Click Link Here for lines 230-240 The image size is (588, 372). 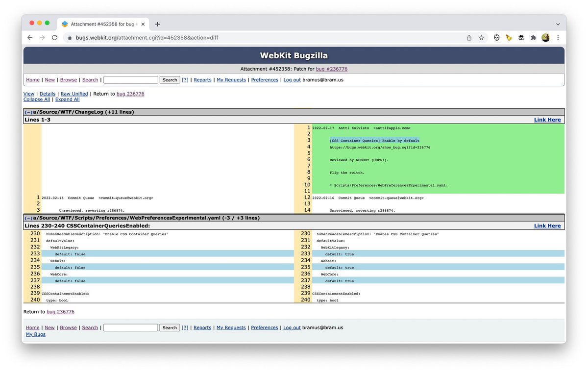click(x=547, y=226)
